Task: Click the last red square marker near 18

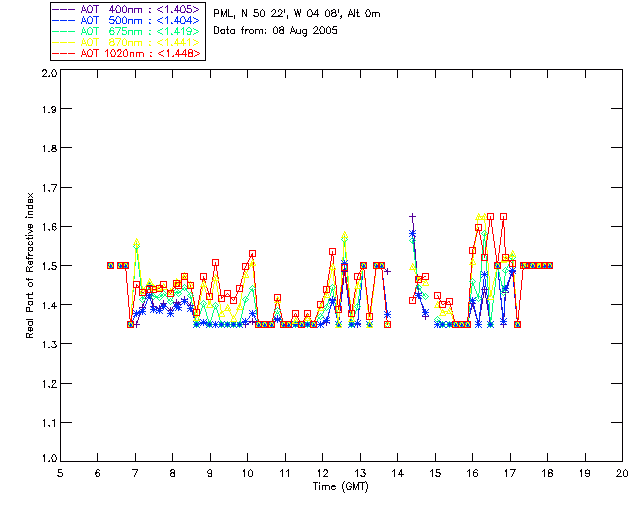Action: (550, 265)
